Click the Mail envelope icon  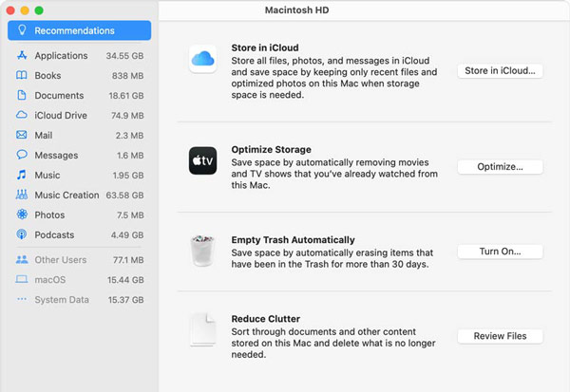point(22,135)
